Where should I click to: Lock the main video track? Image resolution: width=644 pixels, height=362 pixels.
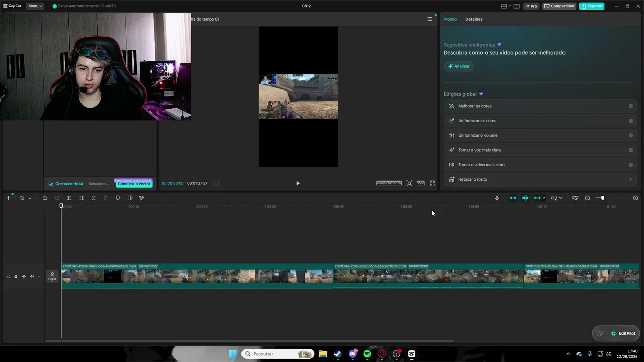pyautogui.click(x=16, y=276)
